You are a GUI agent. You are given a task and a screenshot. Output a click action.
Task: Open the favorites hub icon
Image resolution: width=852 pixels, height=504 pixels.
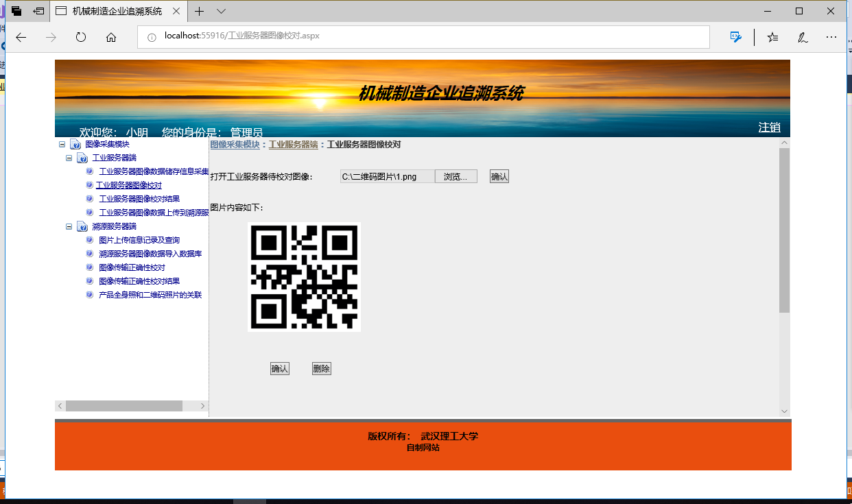point(773,37)
